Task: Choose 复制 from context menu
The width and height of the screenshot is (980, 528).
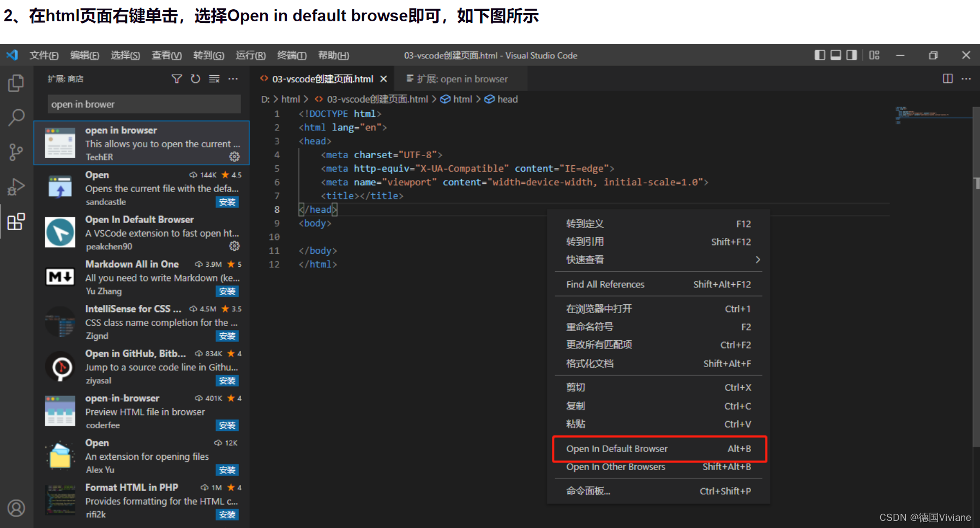Action: point(658,406)
